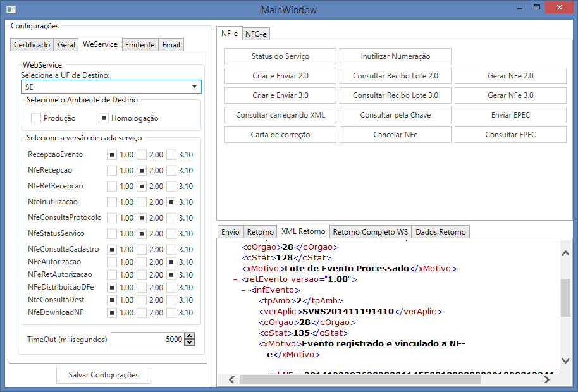This screenshot has width=578, height=392.
Task: Switch to the Email tab
Action: (171, 45)
